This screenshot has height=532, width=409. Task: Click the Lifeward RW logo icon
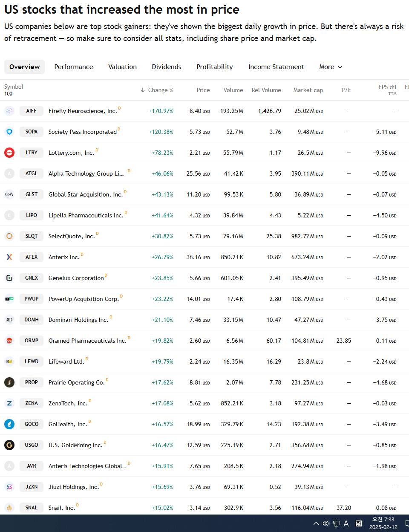tap(9, 361)
